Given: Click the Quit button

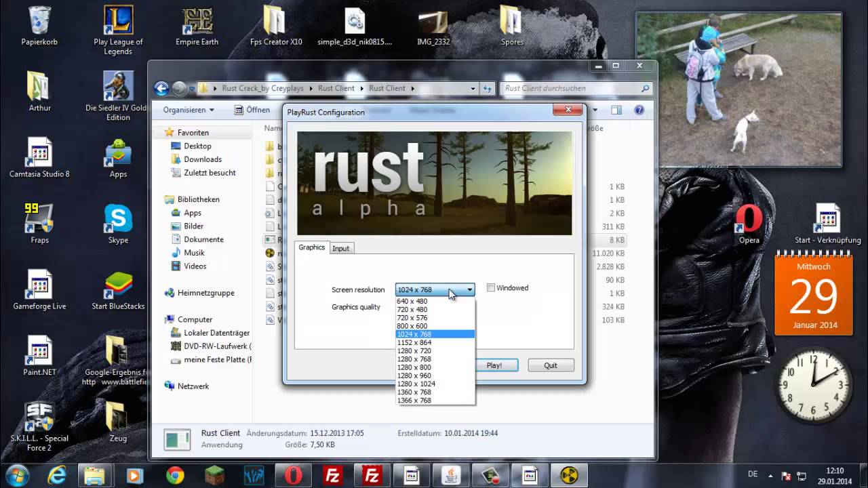Looking at the screenshot, I should [x=551, y=365].
